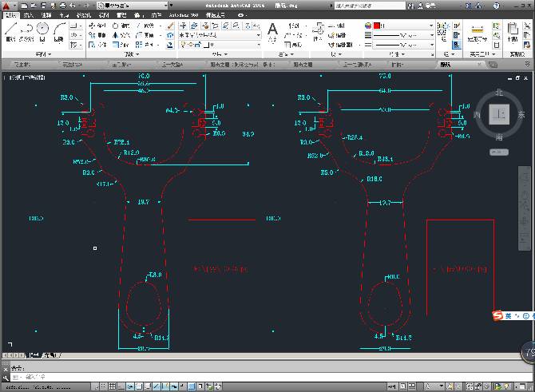Open the WCS dropdown under the ViewCube

click(499, 152)
